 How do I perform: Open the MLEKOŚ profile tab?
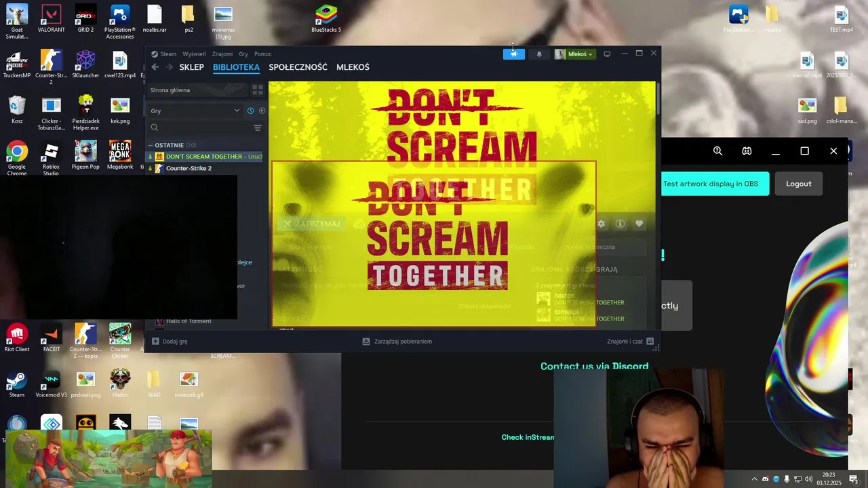pyautogui.click(x=353, y=67)
